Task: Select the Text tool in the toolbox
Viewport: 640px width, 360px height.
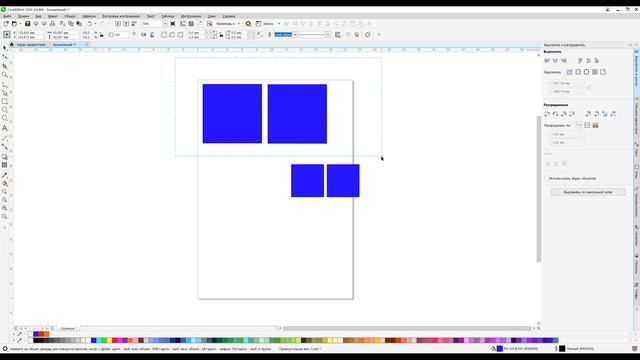Action: (x=5, y=128)
